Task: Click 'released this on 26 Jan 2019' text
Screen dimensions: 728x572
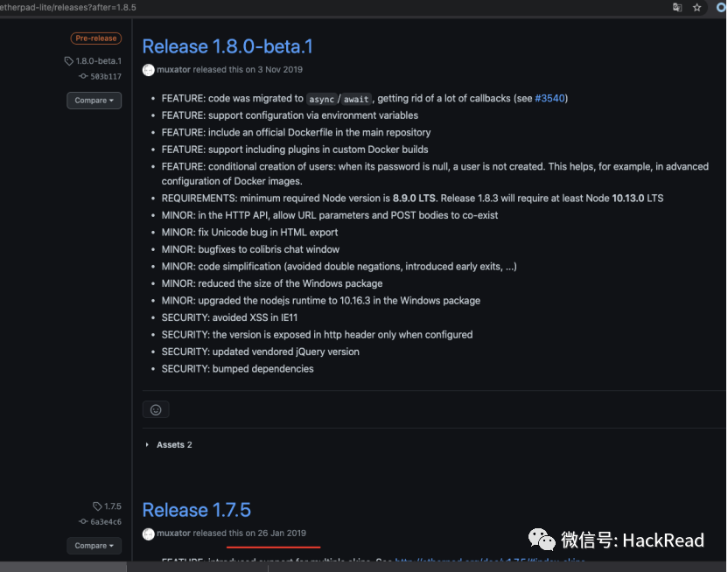Action: [x=249, y=533]
